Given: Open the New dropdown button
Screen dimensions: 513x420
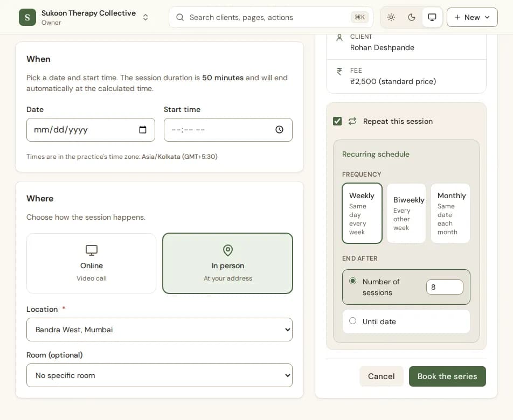Looking at the screenshot, I should (472, 17).
